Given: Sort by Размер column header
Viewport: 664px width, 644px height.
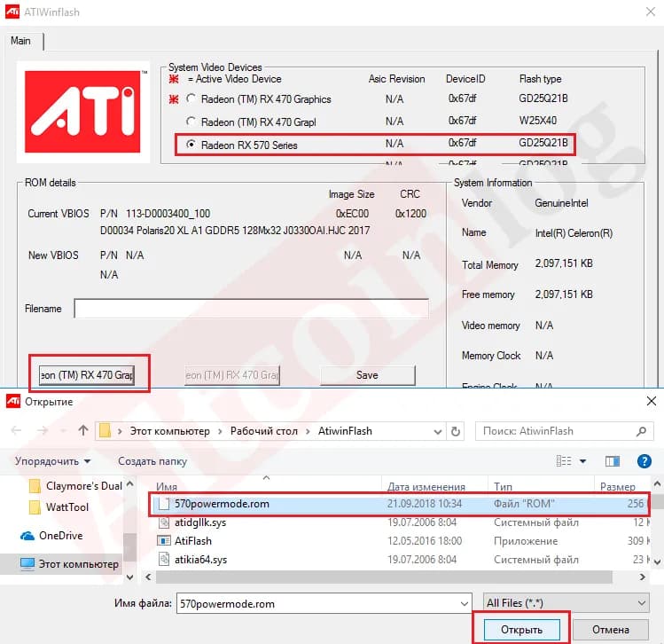Looking at the screenshot, I should (617, 487).
